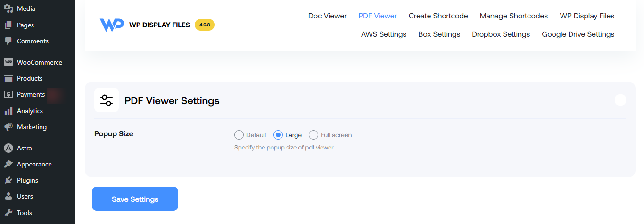
Task: Click the Comments speech bubble icon
Action: tap(8, 41)
